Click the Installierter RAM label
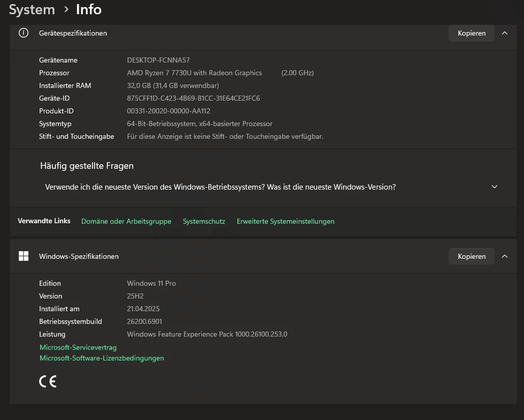Viewport: 524px width, 420px height. click(65, 85)
